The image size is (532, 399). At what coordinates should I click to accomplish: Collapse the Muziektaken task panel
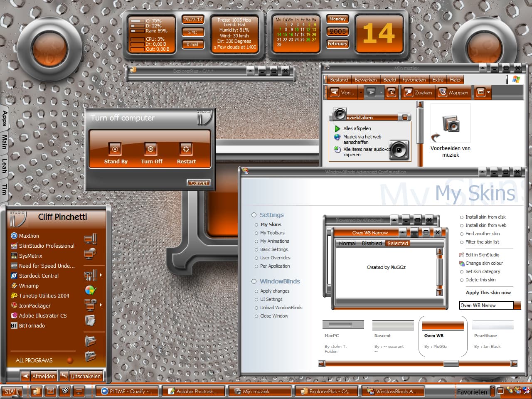click(x=404, y=117)
